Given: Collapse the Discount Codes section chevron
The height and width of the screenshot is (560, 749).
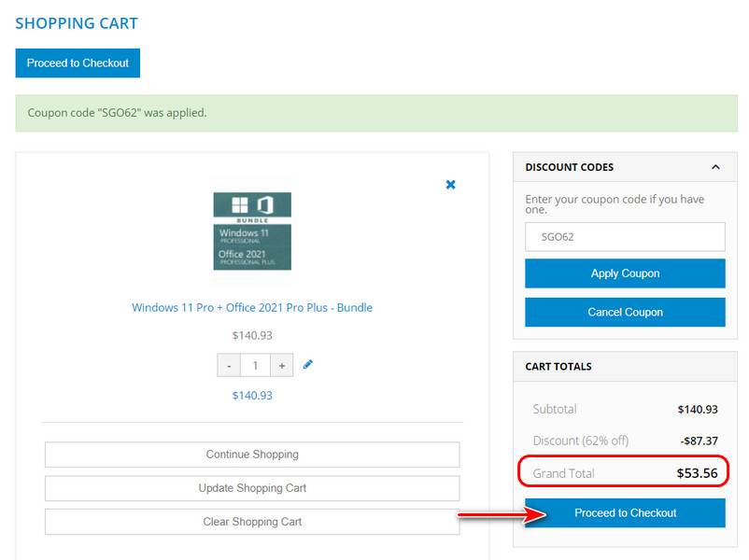Looking at the screenshot, I should [x=715, y=167].
